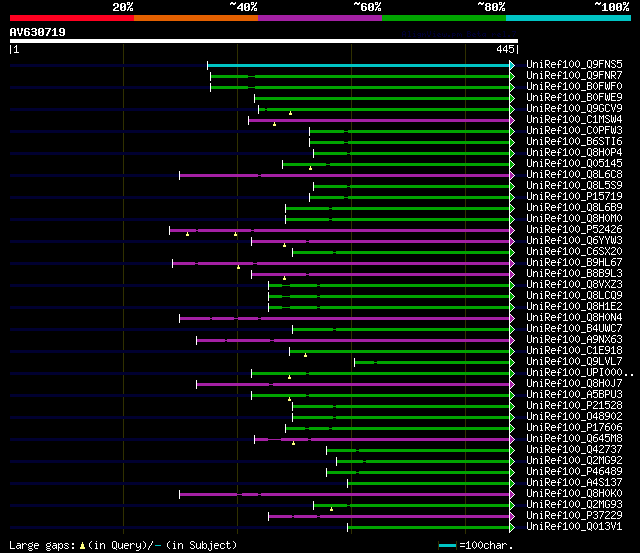Click the yellow gap marker under the UPI000.. alignment

click(x=289, y=378)
